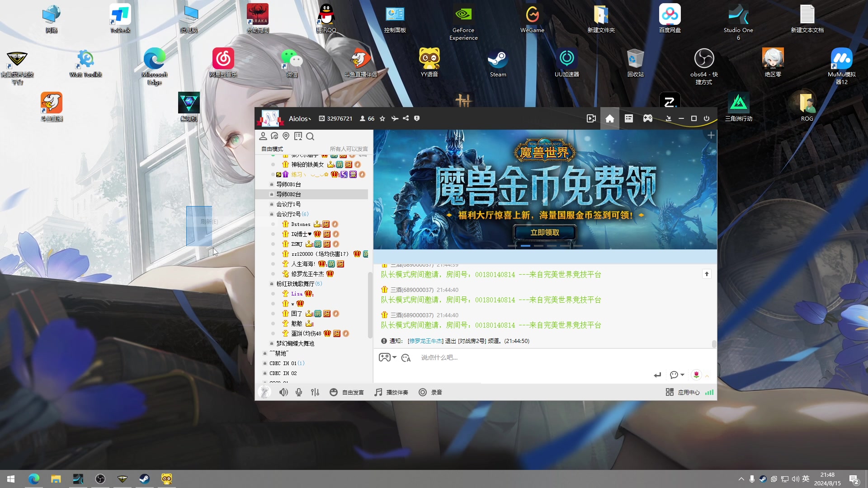Screen dimensions: 868x488
Task: Click the green network signal bars icon
Action: [709, 392]
